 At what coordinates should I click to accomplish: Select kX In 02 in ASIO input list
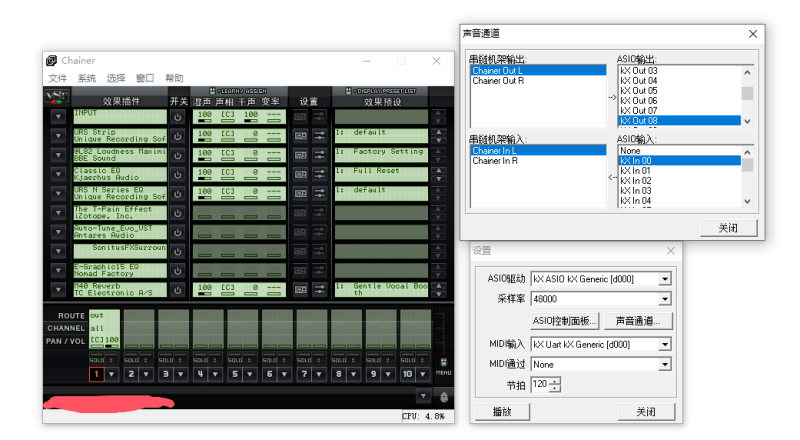point(680,181)
